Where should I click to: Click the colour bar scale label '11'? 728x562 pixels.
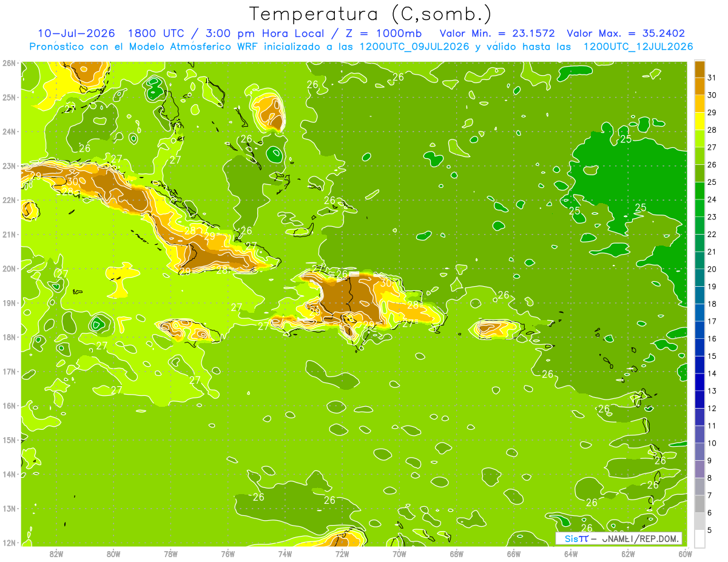click(x=712, y=426)
